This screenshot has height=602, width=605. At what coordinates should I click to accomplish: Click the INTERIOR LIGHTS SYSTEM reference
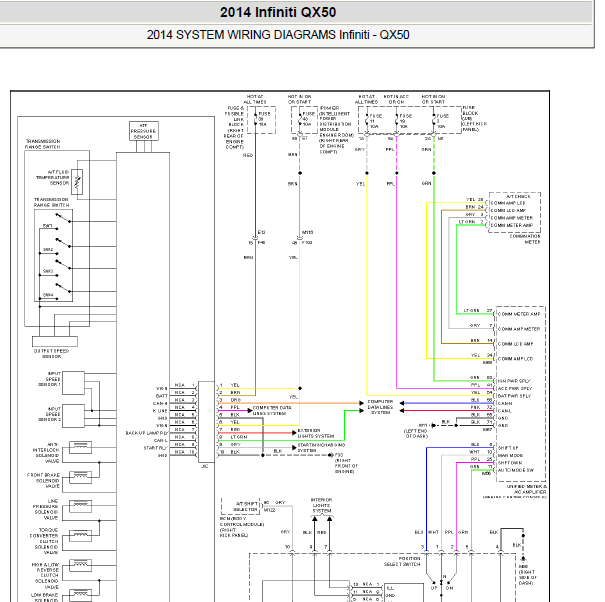(x=321, y=505)
